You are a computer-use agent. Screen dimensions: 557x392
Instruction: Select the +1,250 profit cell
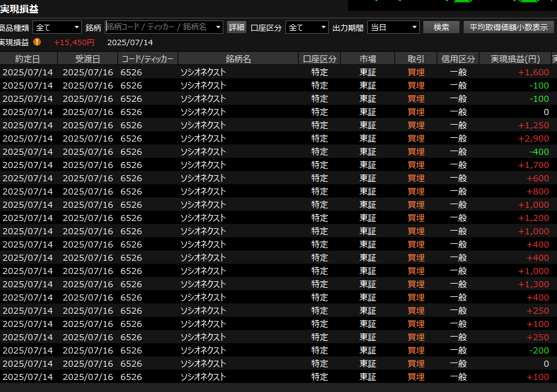[x=533, y=125]
